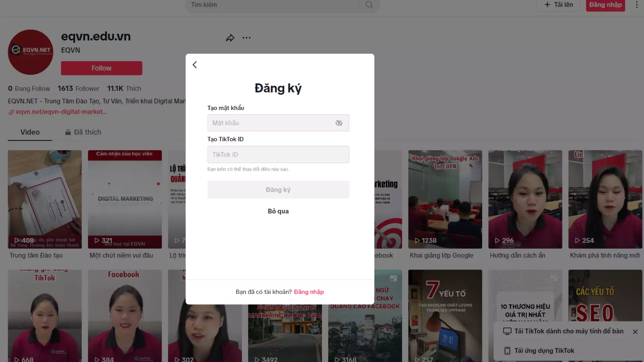This screenshot has height=362, width=644.
Task: Open the profile three-dot more menu
Action: [247, 38]
